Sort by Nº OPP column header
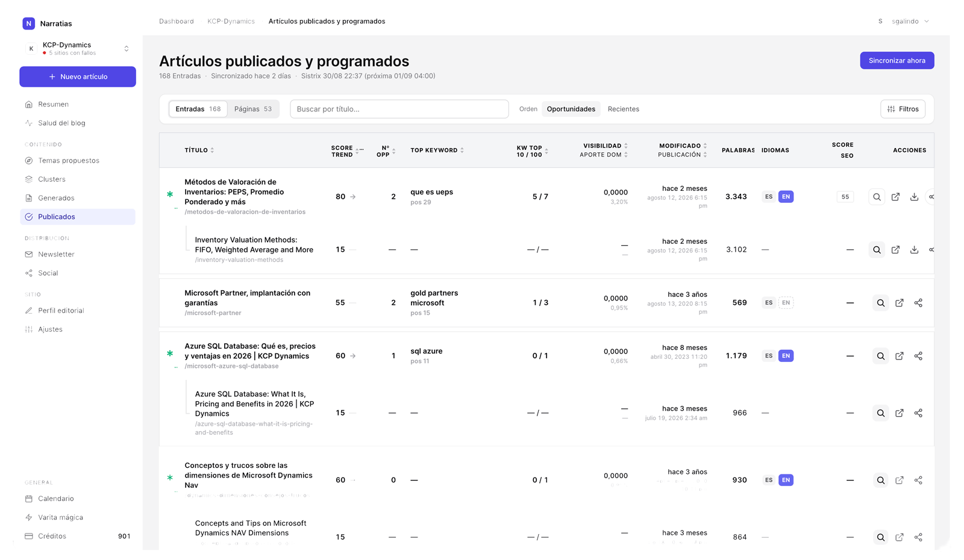This screenshot has height=560, width=964. click(386, 151)
